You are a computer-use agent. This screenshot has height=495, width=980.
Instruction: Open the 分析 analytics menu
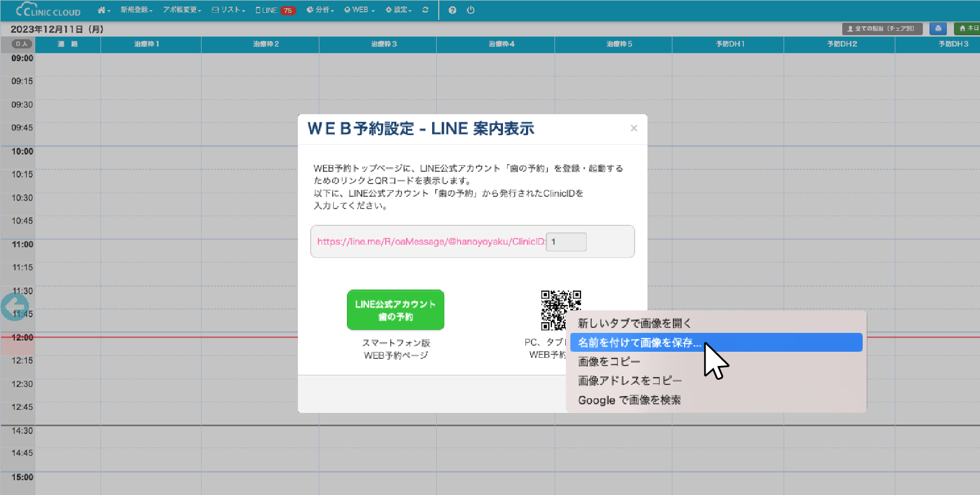pyautogui.click(x=320, y=10)
